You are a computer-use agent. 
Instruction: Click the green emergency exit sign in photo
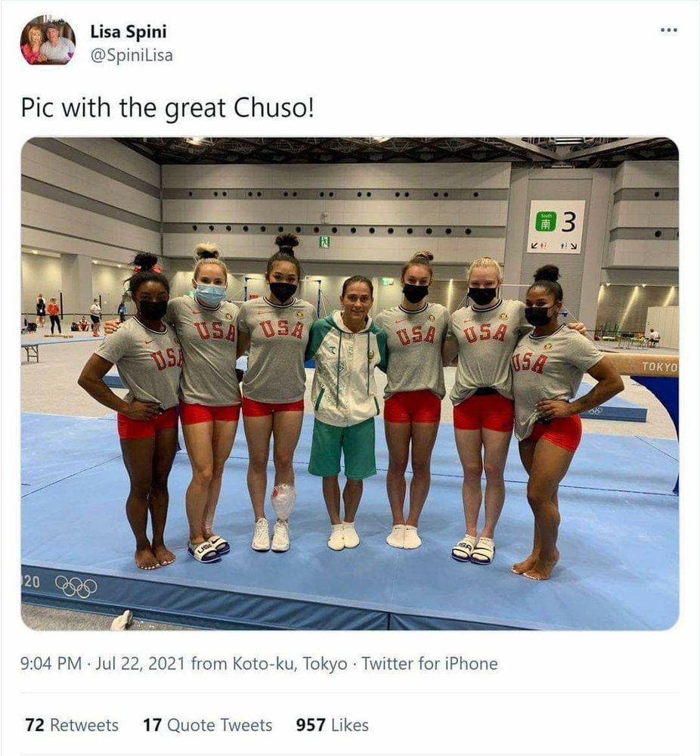pyautogui.click(x=326, y=242)
